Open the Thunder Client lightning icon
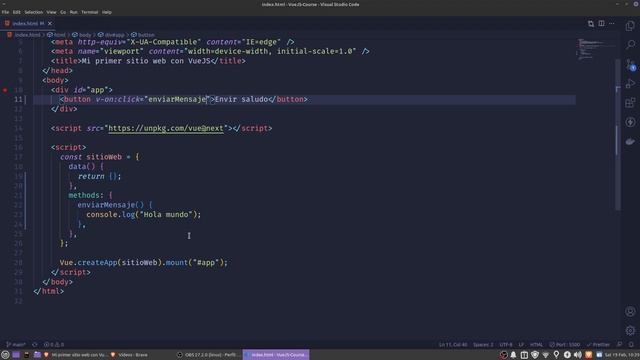This screenshot has width=640, height=360. click(630, 122)
